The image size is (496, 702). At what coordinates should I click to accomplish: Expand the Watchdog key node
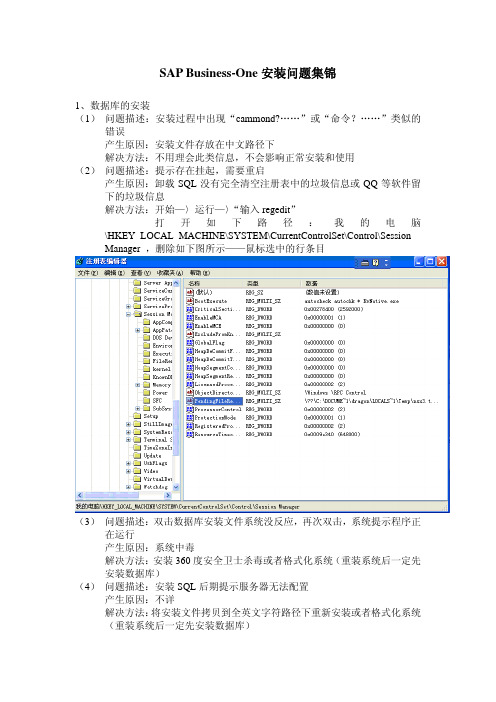pos(128,487)
